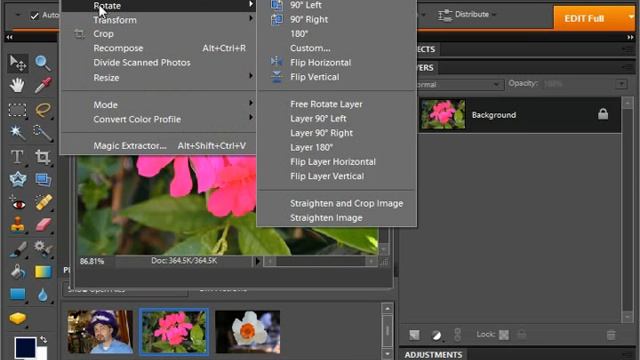
Task: Open the man with purple hat thumbnail
Action: [100, 331]
